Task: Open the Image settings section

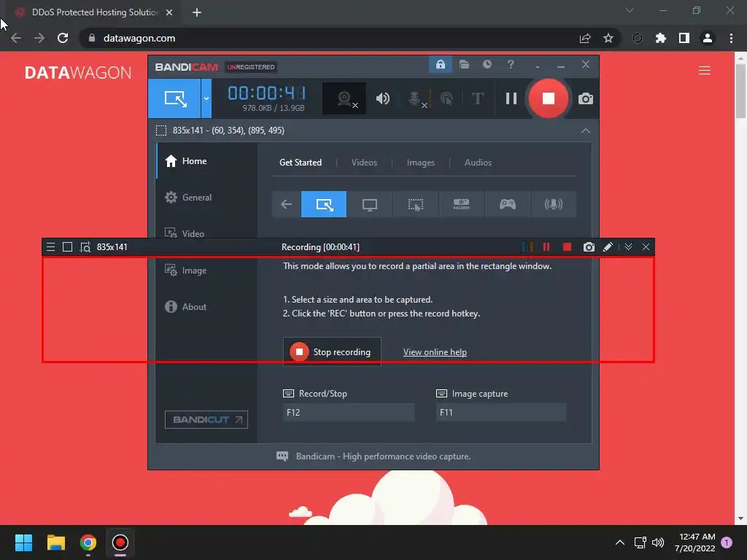Action: 207,270
